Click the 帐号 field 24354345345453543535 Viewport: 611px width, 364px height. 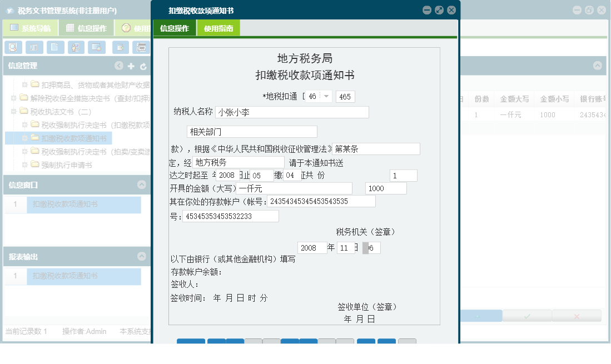tap(321, 201)
